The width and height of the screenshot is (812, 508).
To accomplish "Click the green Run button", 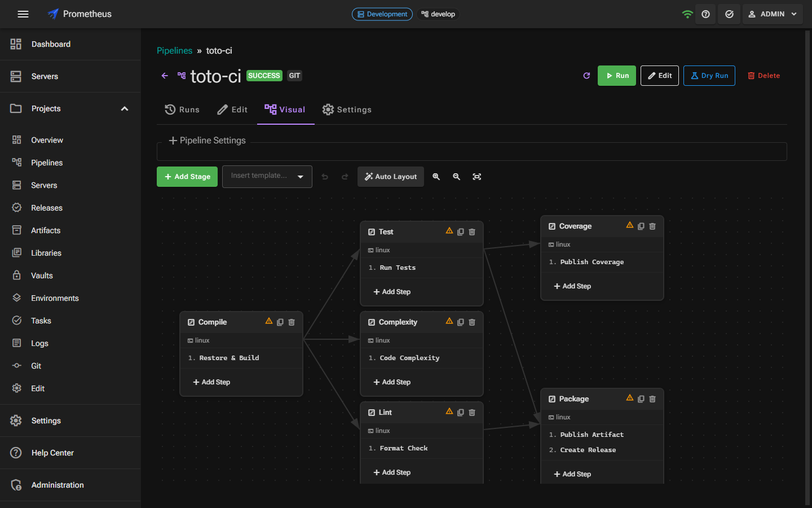I will click(617, 76).
